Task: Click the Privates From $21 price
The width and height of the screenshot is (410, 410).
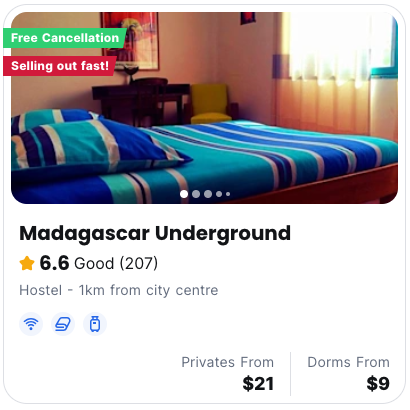Action: [228, 373]
